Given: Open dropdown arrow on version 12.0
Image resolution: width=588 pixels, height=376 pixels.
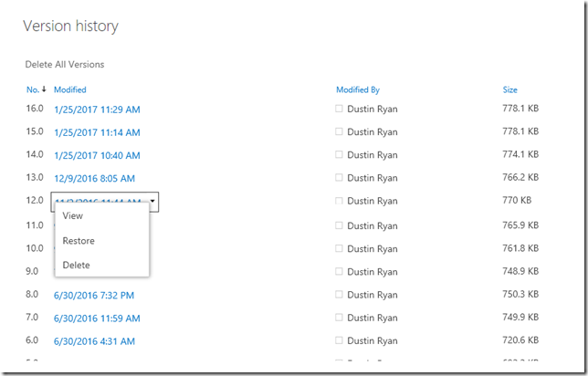Looking at the screenshot, I should [152, 201].
